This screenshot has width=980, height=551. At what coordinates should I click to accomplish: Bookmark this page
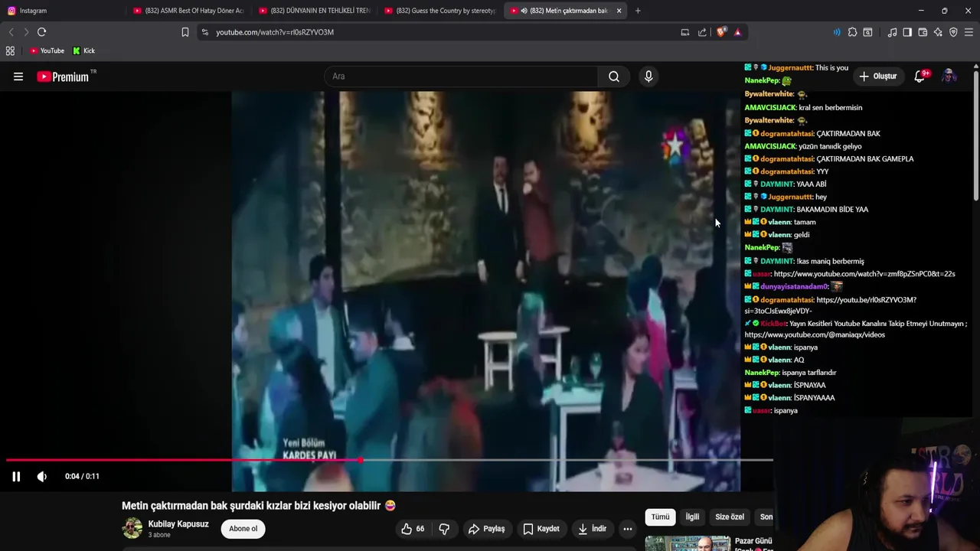coord(185,32)
